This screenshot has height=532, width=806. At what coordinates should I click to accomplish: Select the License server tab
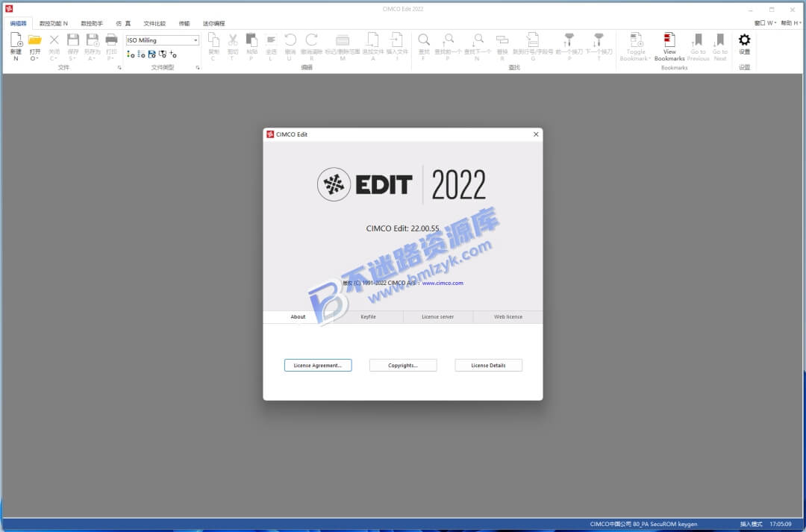438,316
